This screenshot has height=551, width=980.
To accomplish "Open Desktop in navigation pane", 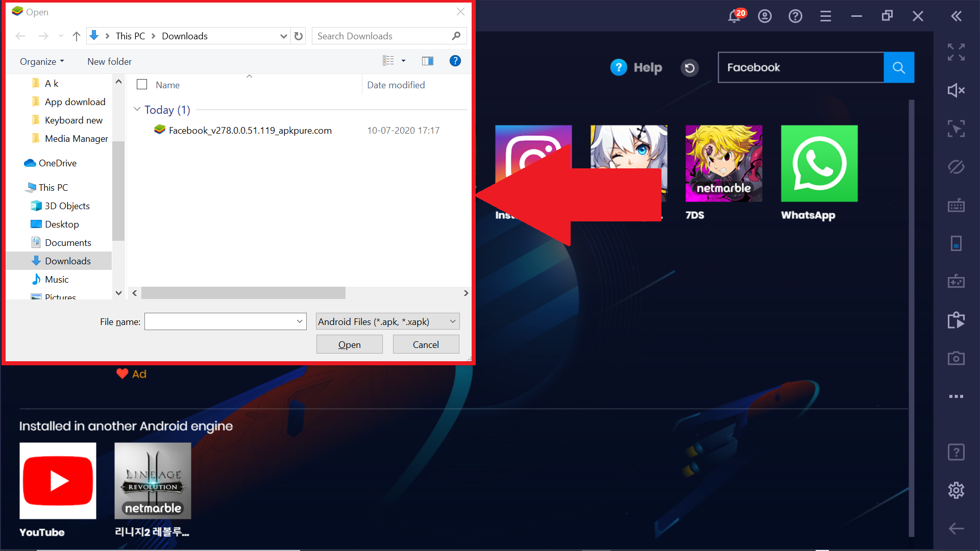I will point(55,224).
